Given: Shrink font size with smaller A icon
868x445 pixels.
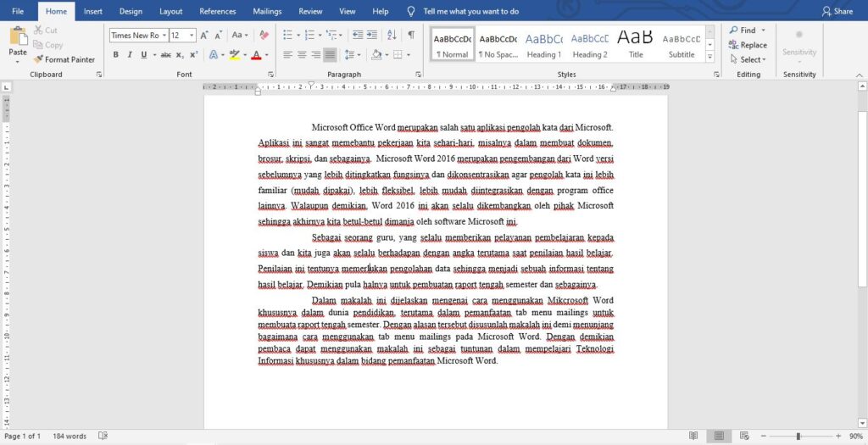Looking at the screenshot, I should (x=218, y=36).
